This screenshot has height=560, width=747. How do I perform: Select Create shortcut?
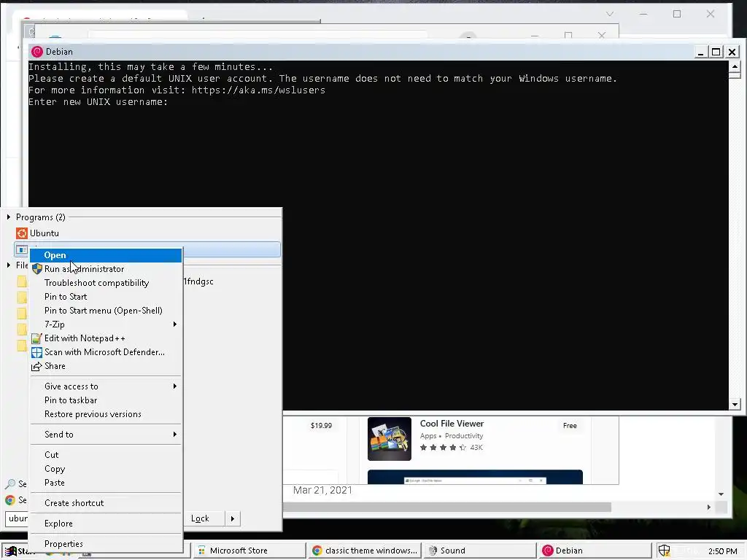coord(106,503)
